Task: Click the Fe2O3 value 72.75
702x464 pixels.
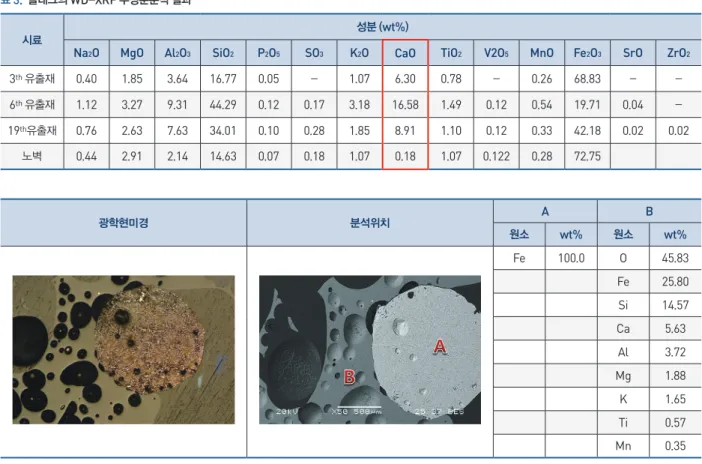Action: tap(587, 156)
